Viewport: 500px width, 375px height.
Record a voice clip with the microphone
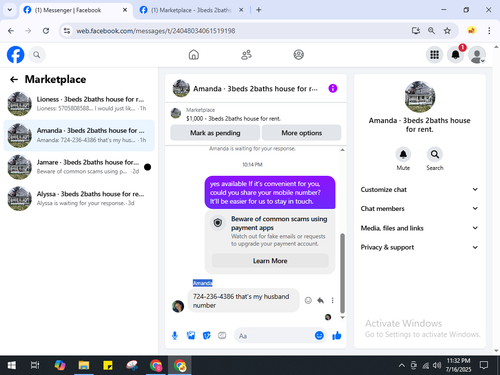pyautogui.click(x=175, y=336)
